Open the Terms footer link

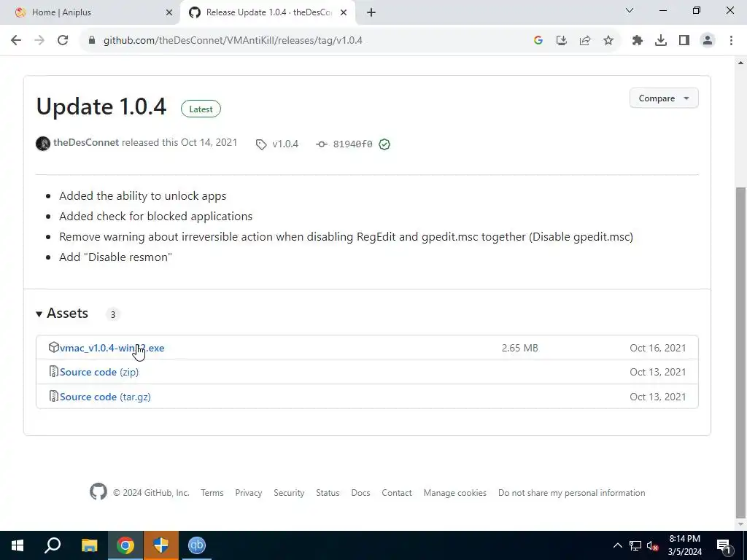click(212, 492)
